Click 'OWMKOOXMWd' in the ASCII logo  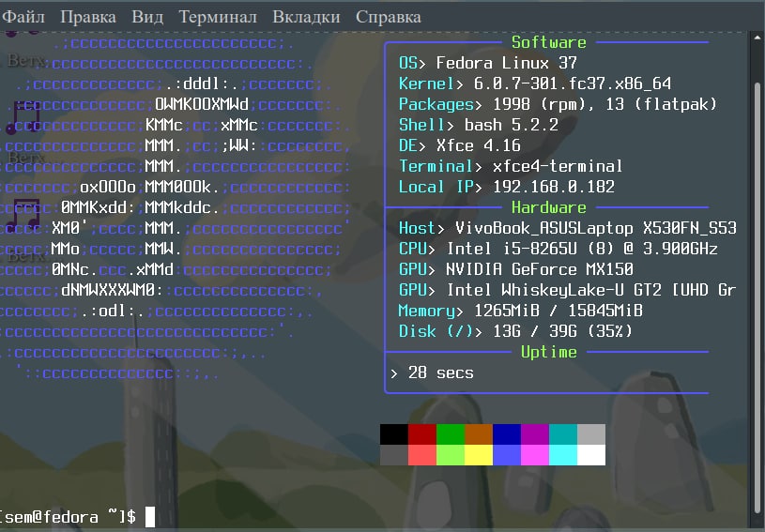202,104
